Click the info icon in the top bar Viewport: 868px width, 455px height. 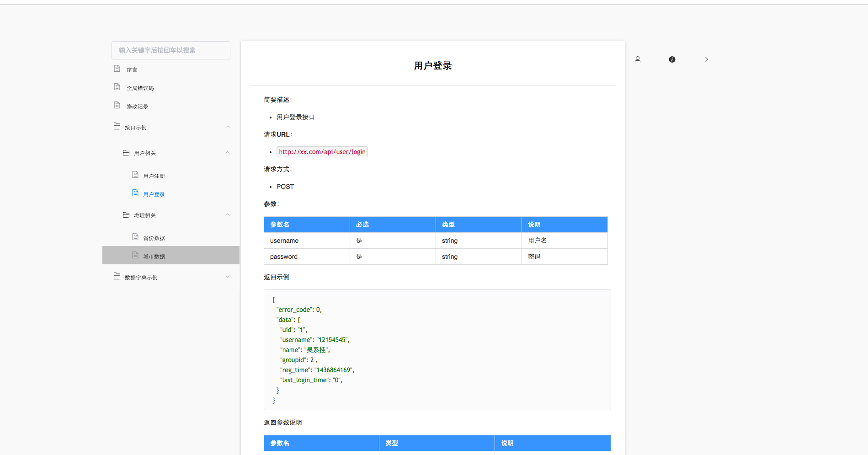672,59
